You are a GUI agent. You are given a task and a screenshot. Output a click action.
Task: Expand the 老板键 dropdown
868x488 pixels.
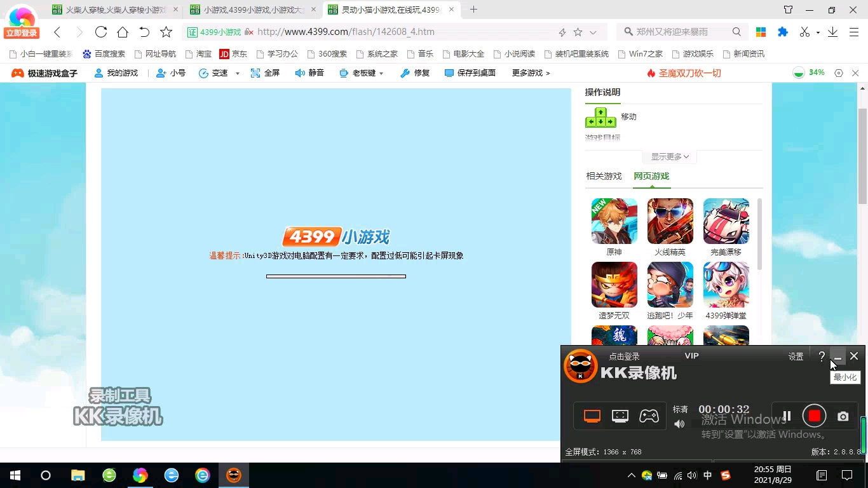point(381,74)
